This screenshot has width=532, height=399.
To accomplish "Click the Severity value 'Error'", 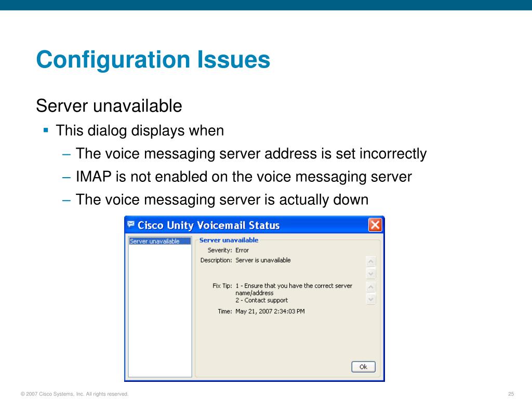I will click(242, 250).
